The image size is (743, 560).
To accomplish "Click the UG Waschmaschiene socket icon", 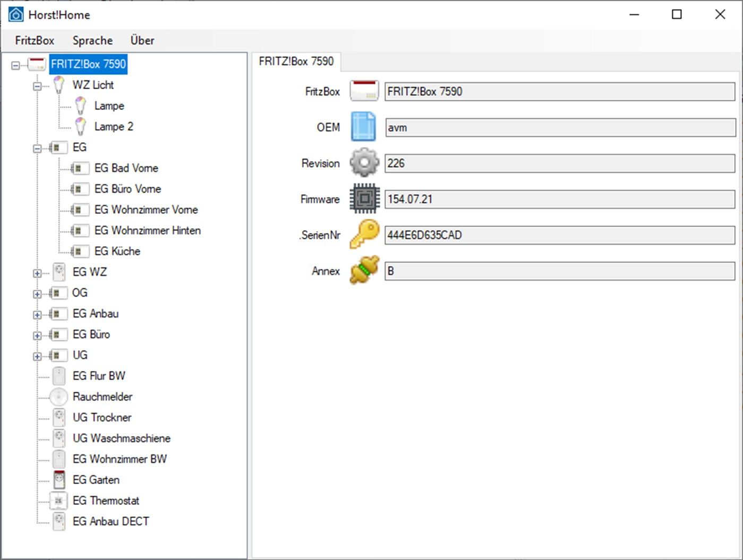I will tap(59, 438).
